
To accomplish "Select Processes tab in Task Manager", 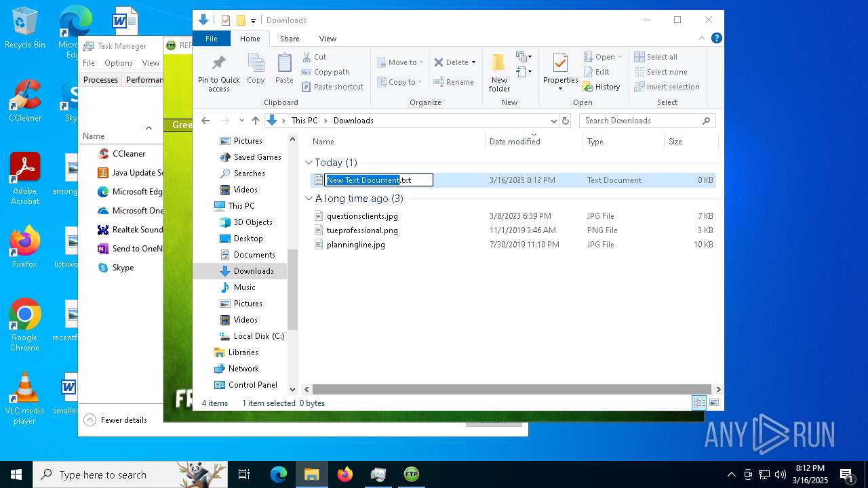I will (x=100, y=80).
